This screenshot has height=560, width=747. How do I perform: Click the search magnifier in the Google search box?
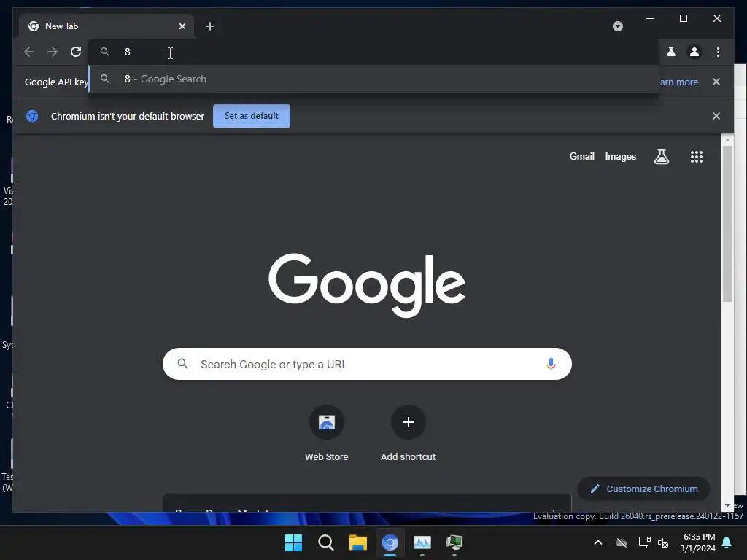(x=182, y=364)
